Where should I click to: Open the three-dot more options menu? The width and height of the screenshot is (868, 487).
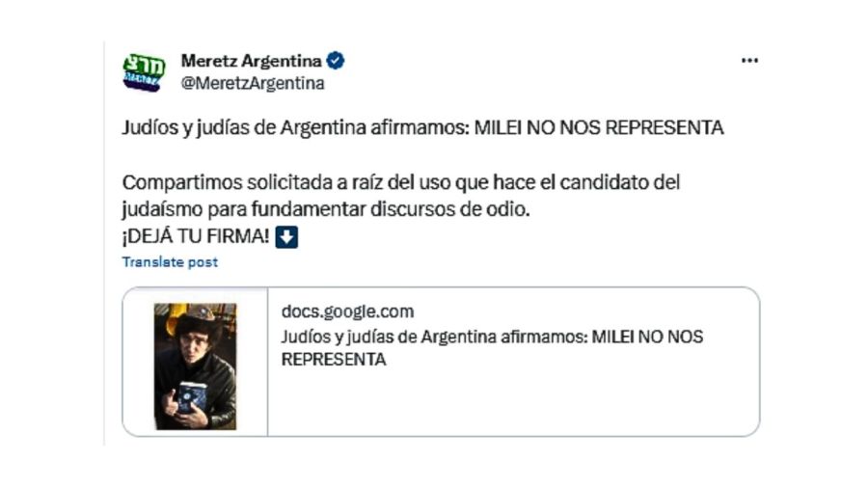click(x=749, y=61)
